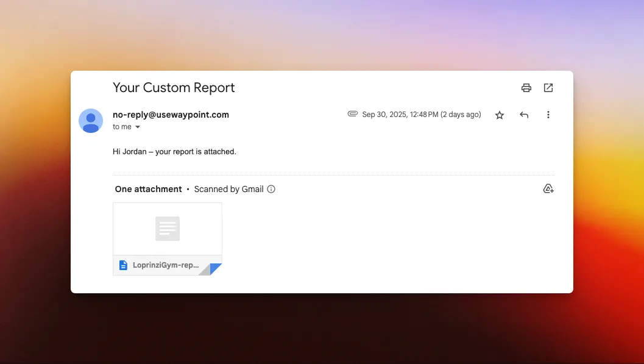
Task: Click the blue Docs icon on attachment
Action: point(123,265)
